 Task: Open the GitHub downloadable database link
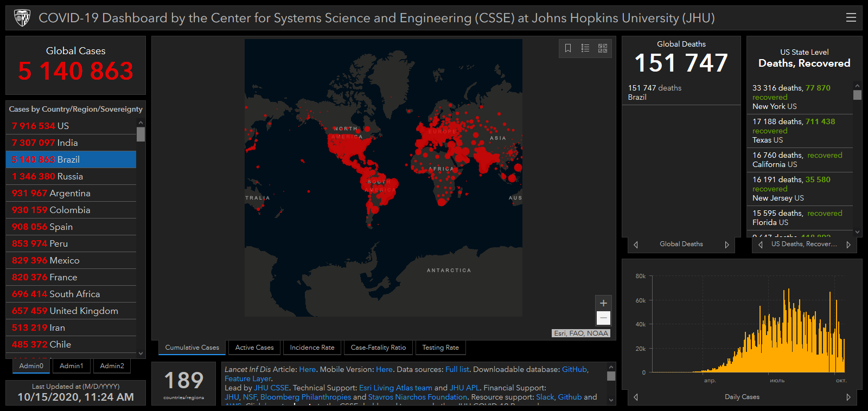pyautogui.click(x=575, y=369)
